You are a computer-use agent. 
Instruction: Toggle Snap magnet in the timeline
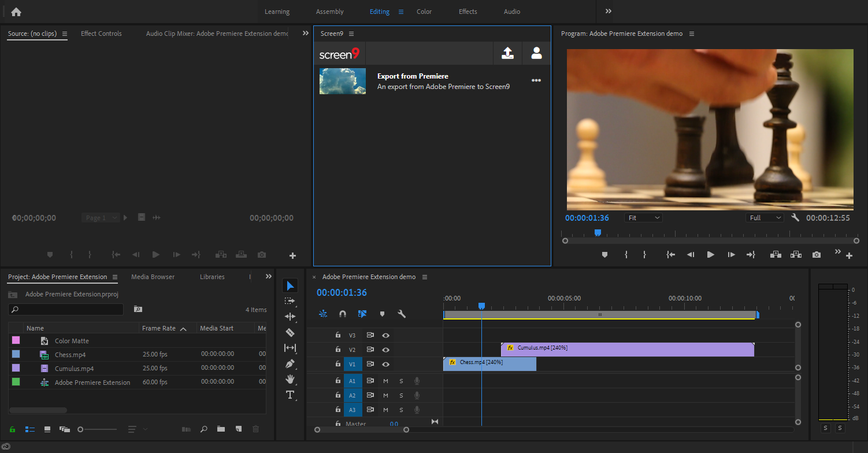coord(343,314)
